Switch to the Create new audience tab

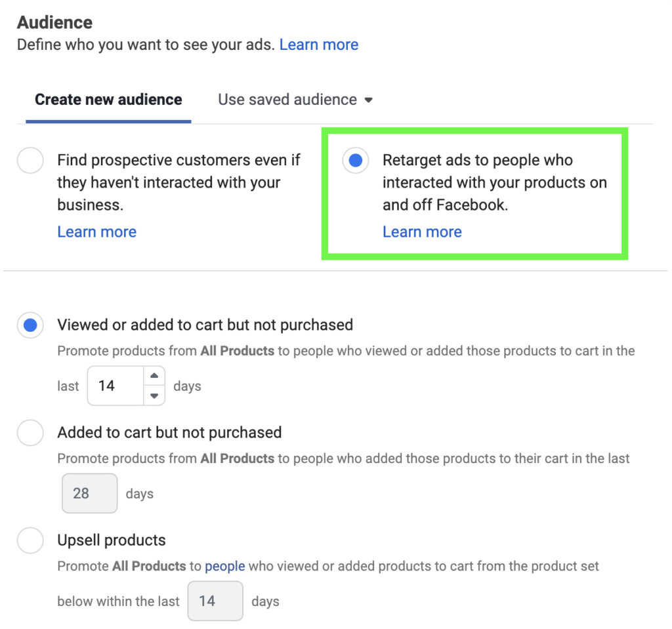[x=108, y=99]
